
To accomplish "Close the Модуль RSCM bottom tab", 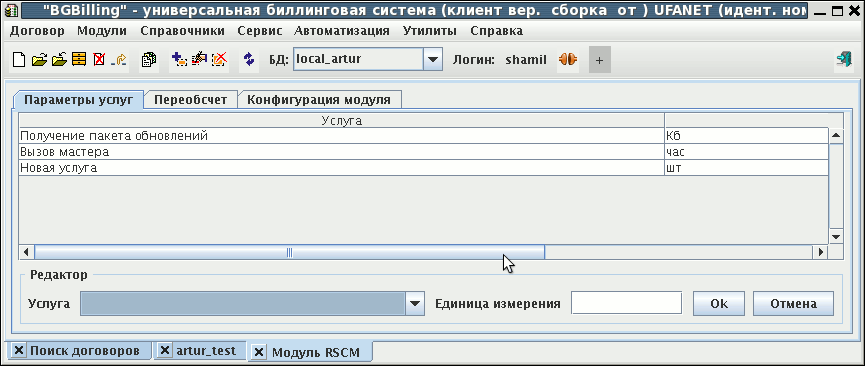I will point(260,352).
